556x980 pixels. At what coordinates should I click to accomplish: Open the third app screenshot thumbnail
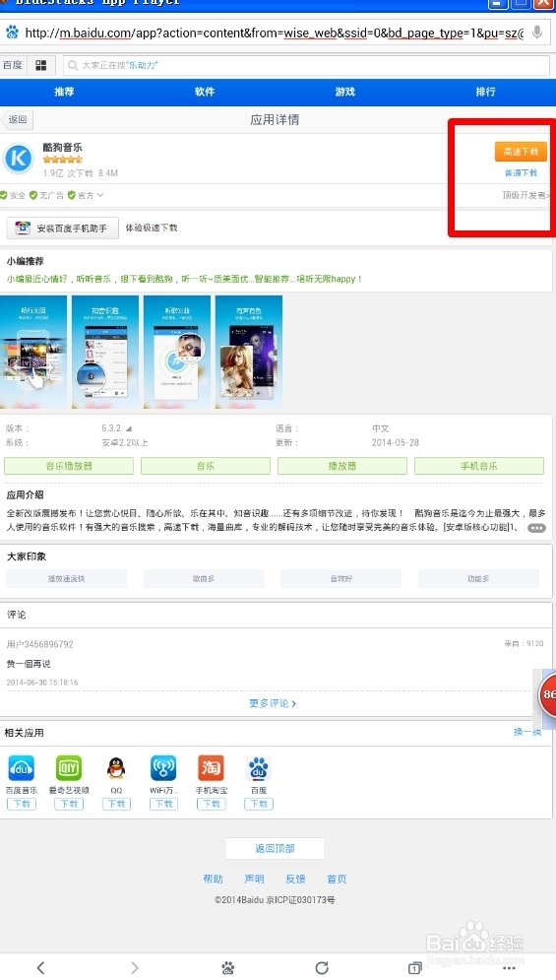click(x=177, y=352)
